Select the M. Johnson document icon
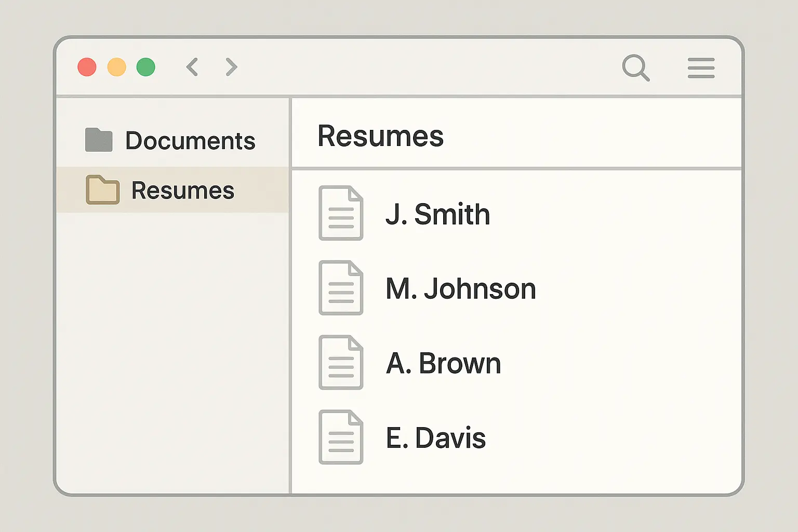 341,288
